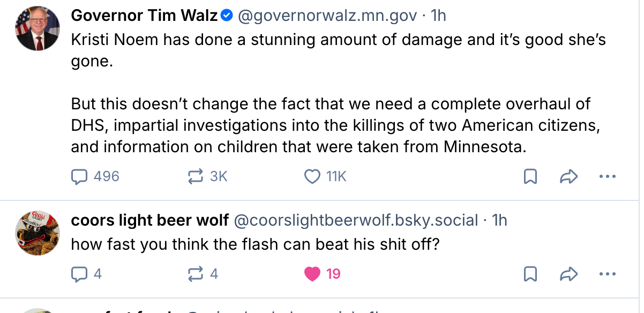Click the 1h timestamp on Walz's post
644x313 pixels.
pyautogui.click(x=438, y=16)
